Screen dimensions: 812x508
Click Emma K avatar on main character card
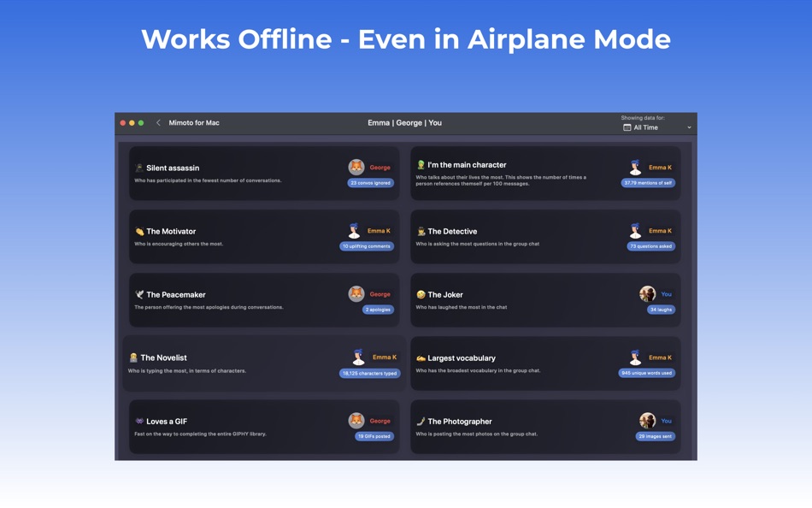click(635, 167)
